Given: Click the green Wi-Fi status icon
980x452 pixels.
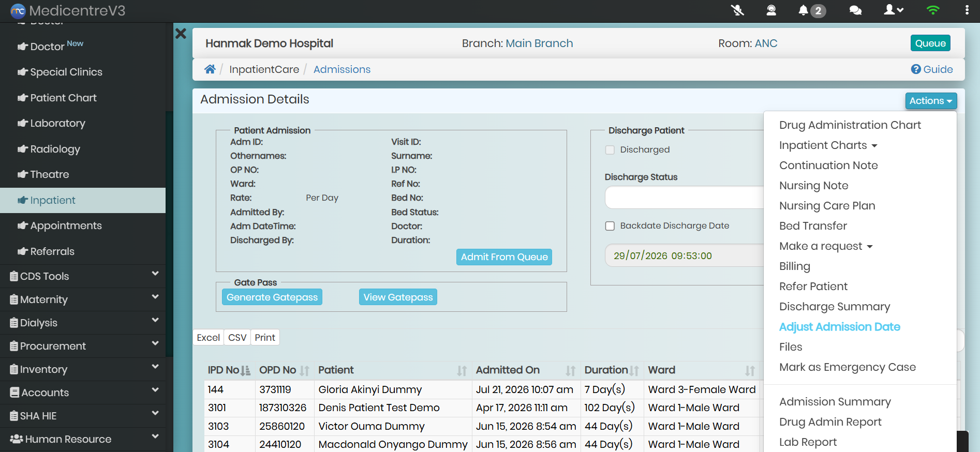Looking at the screenshot, I should 933,10.
